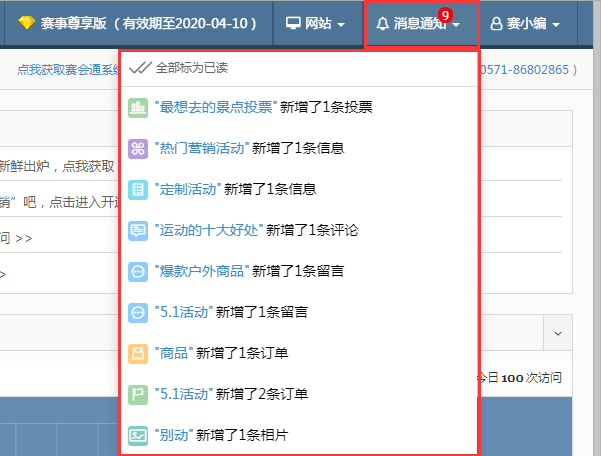Open the "最想去的景点投票" notification link
Image resolution: width=601 pixels, height=456 pixels.
click(215, 107)
